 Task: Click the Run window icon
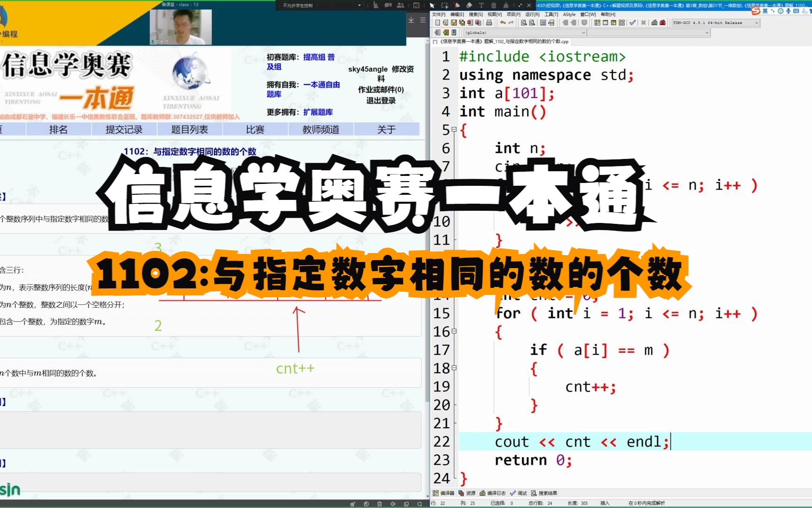[x=605, y=23]
